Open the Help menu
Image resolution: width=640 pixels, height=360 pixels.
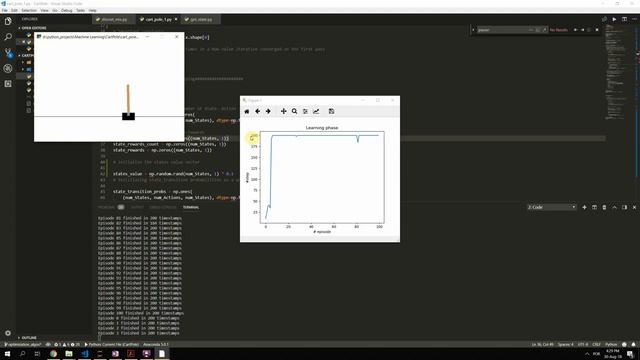pyautogui.click(x=93, y=10)
